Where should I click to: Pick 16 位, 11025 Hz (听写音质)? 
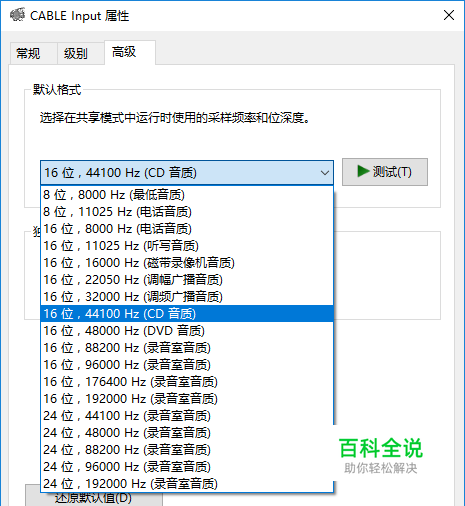(x=187, y=246)
